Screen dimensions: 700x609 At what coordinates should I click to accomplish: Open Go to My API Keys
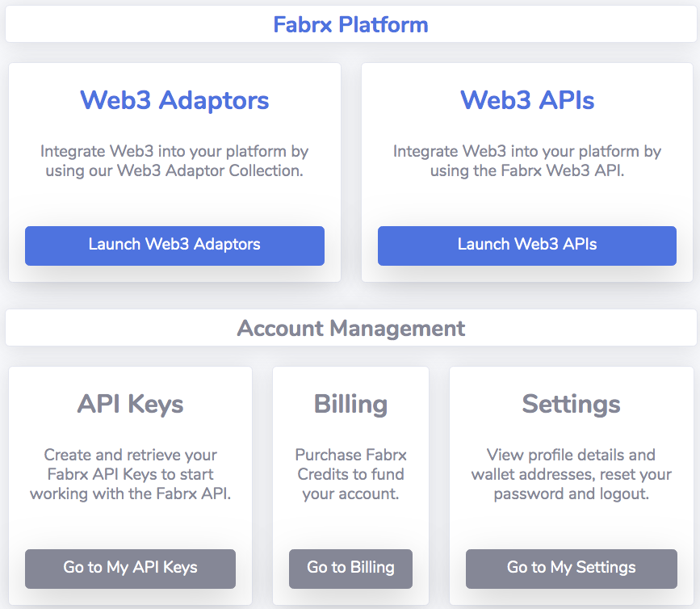[x=130, y=569]
